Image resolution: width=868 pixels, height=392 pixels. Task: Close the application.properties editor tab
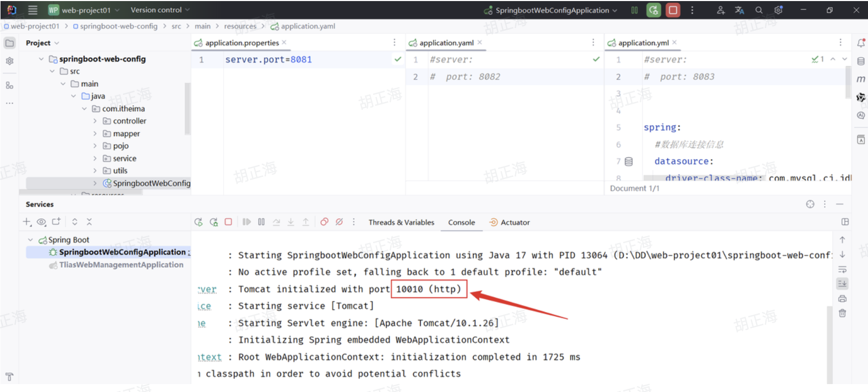click(284, 42)
